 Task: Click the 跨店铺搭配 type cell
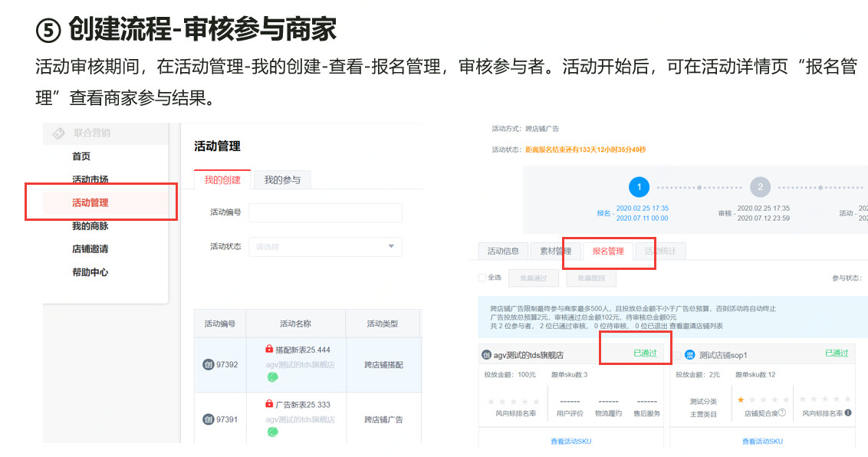coord(383,365)
